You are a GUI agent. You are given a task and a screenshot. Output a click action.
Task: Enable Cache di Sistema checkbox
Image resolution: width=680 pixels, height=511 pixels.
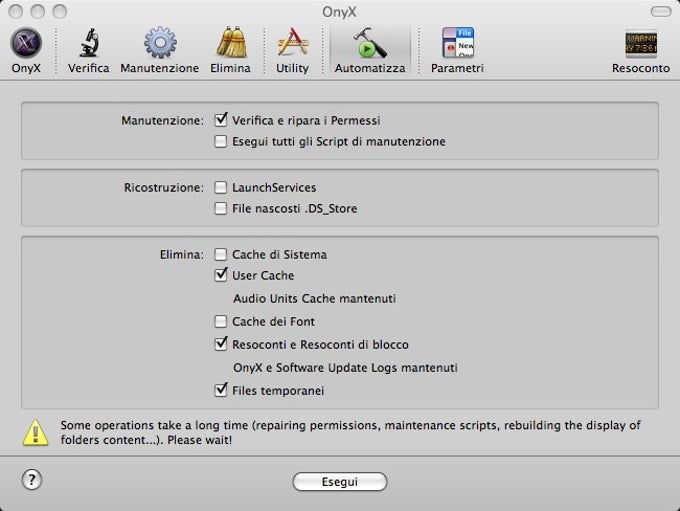coord(221,255)
